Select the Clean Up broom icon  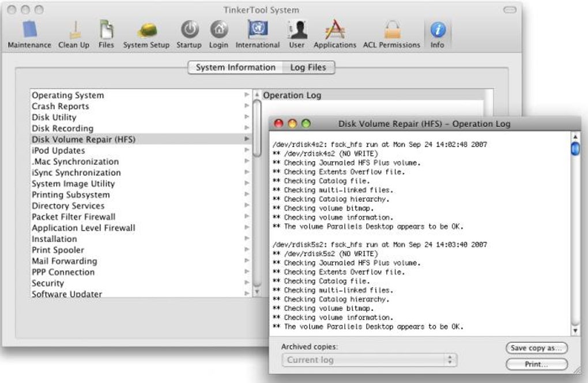coord(74,30)
